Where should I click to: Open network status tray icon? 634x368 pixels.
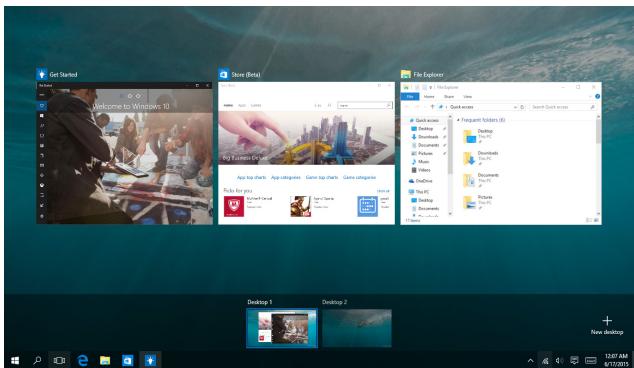click(x=545, y=360)
